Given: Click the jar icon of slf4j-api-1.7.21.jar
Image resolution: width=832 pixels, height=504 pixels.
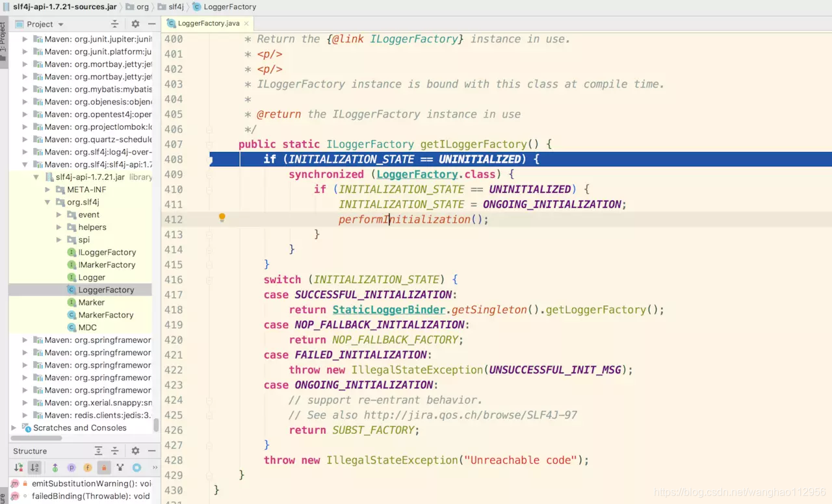Looking at the screenshot, I should [49, 177].
